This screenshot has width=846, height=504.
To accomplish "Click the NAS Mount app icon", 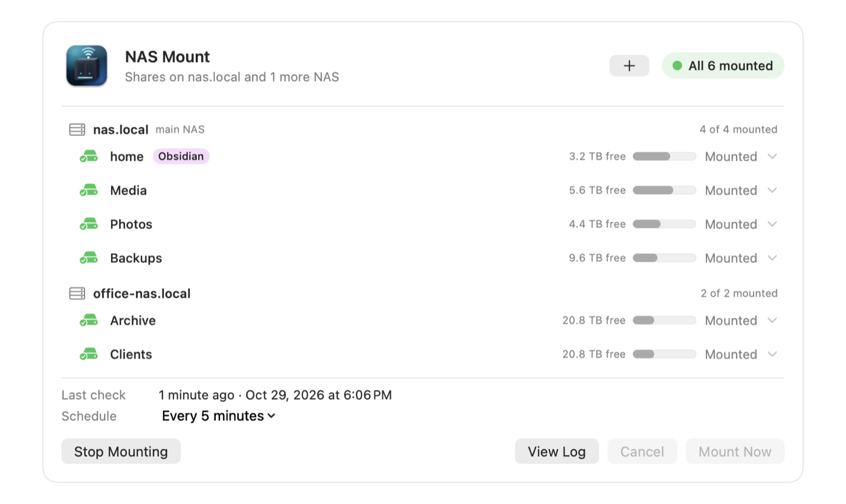I will [86, 65].
